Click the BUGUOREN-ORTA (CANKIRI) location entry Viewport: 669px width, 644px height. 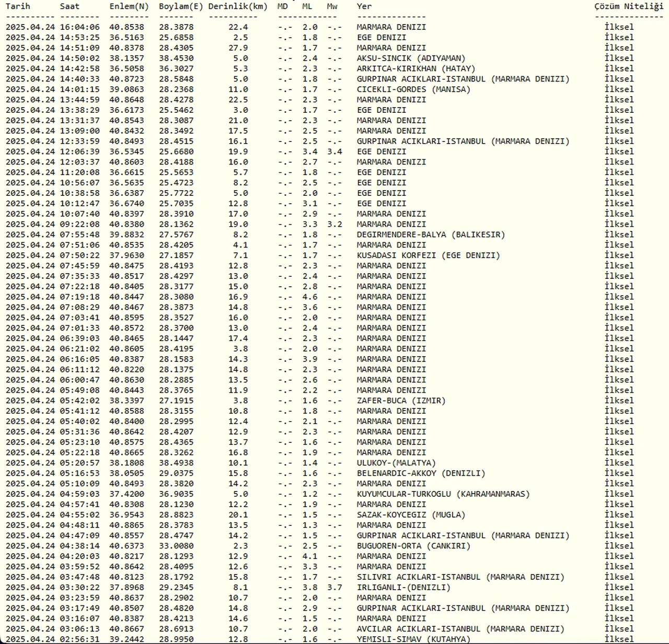point(413,546)
